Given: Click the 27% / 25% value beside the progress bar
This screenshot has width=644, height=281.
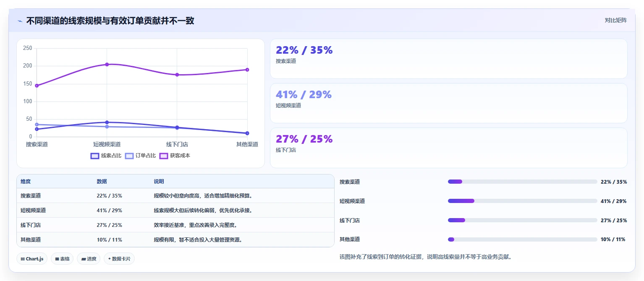Looking at the screenshot, I should point(614,221).
